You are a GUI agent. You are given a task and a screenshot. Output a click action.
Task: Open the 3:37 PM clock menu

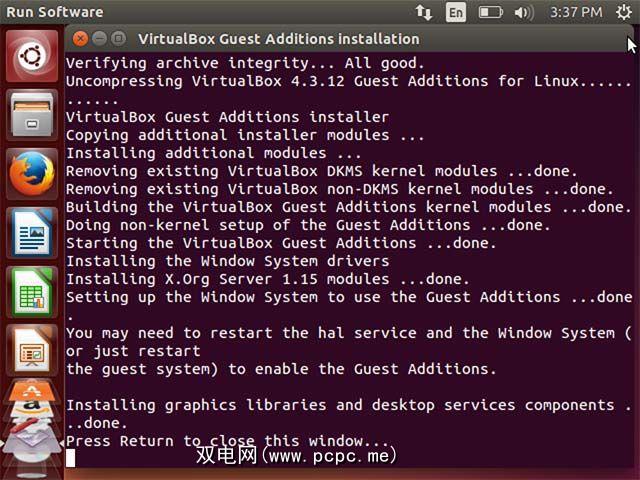576,12
